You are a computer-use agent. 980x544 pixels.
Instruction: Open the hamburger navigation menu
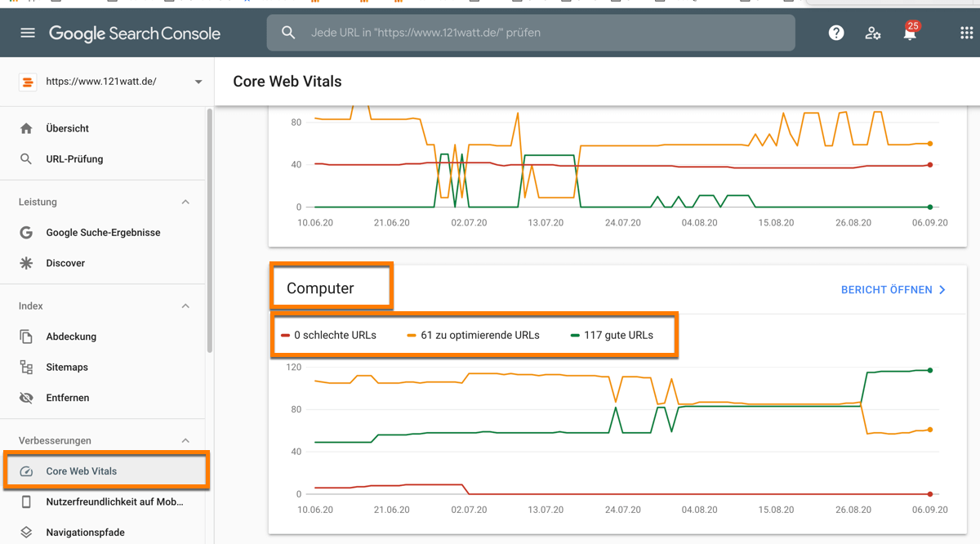[27, 33]
